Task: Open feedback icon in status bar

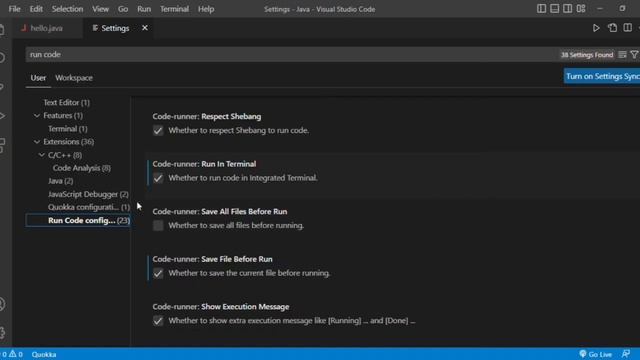Action: (626, 354)
